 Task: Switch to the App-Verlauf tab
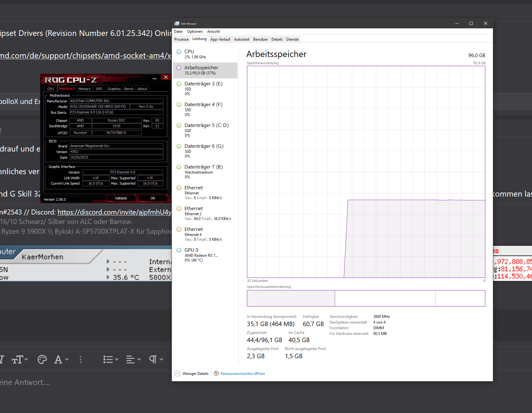pyautogui.click(x=220, y=39)
